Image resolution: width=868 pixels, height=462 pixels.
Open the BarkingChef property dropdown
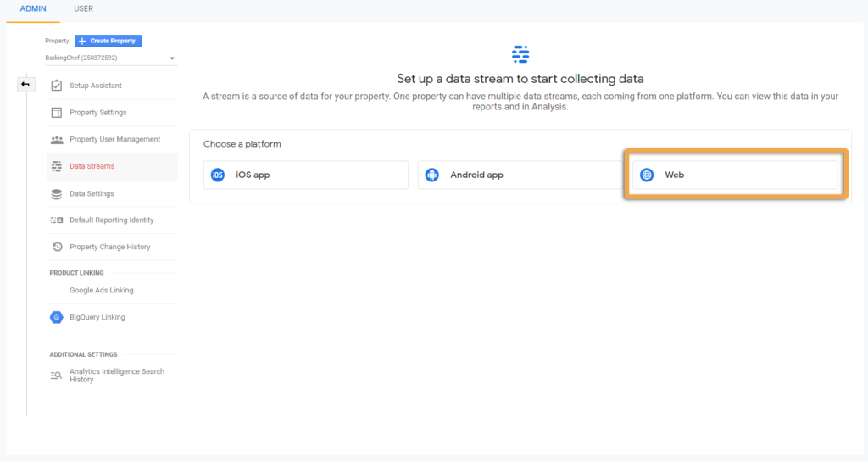click(111, 58)
